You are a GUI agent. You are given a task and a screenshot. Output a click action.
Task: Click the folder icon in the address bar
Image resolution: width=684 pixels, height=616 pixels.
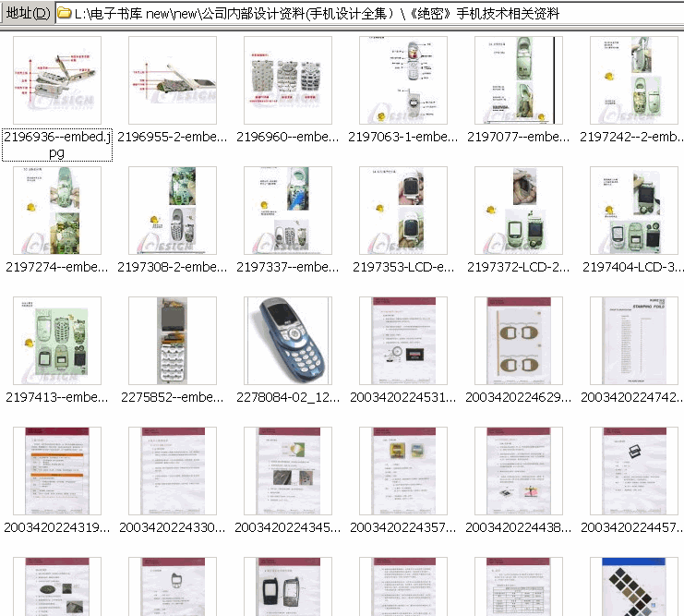pos(65,15)
